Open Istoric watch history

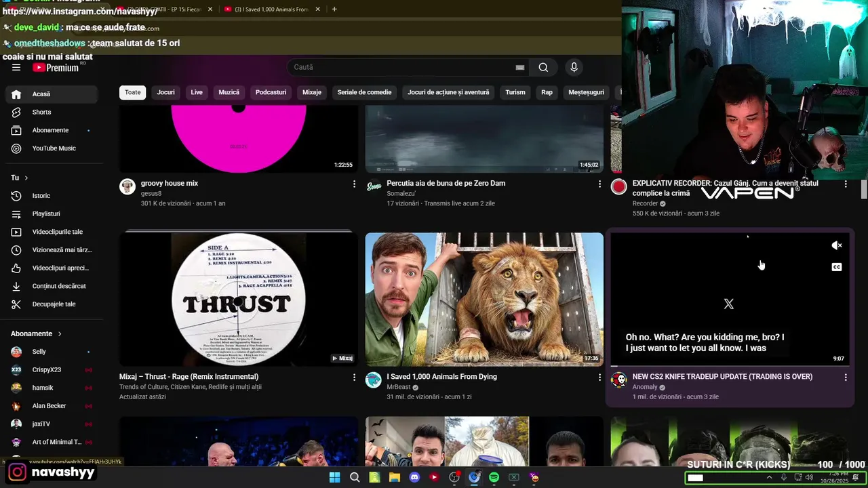point(52,196)
